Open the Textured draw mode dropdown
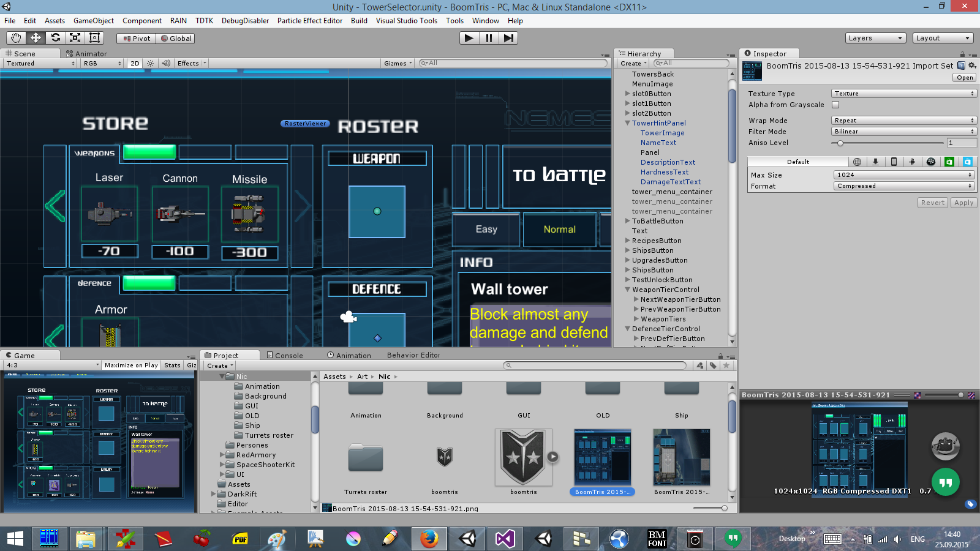 click(40, 63)
